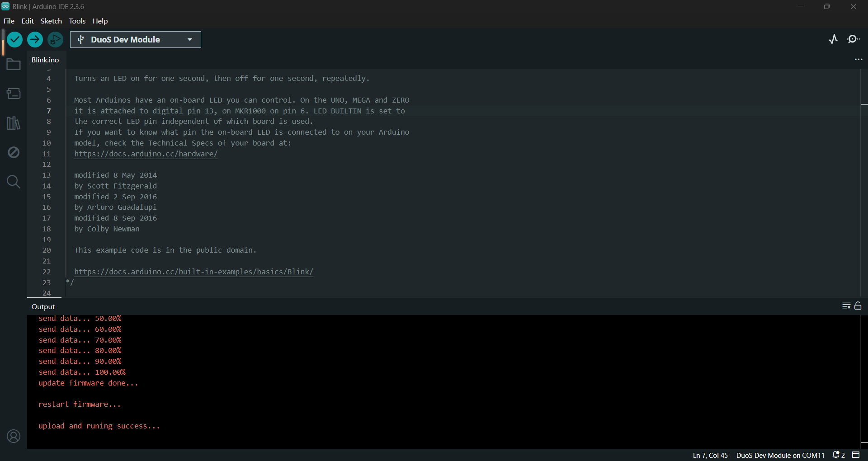Click Ln 7, Col 45 cursor position
This screenshot has width=868, height=461.
coord(710,455)
